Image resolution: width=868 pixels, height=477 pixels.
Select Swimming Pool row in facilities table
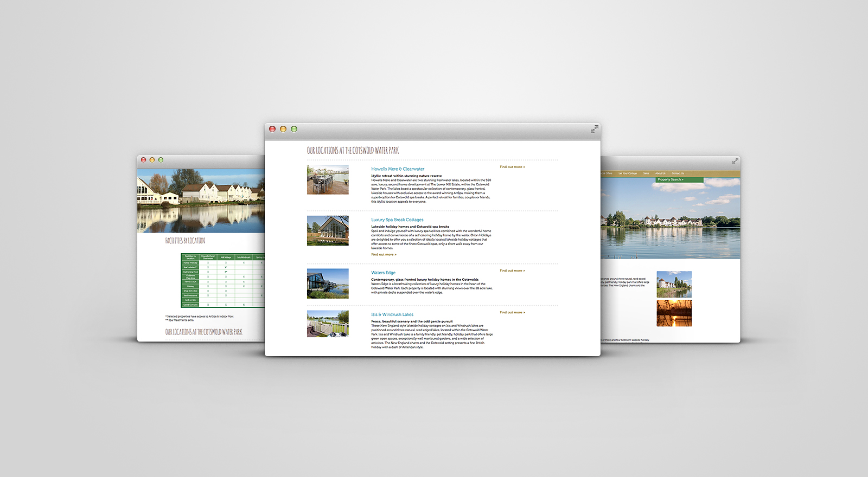click(x=222, y=272)
